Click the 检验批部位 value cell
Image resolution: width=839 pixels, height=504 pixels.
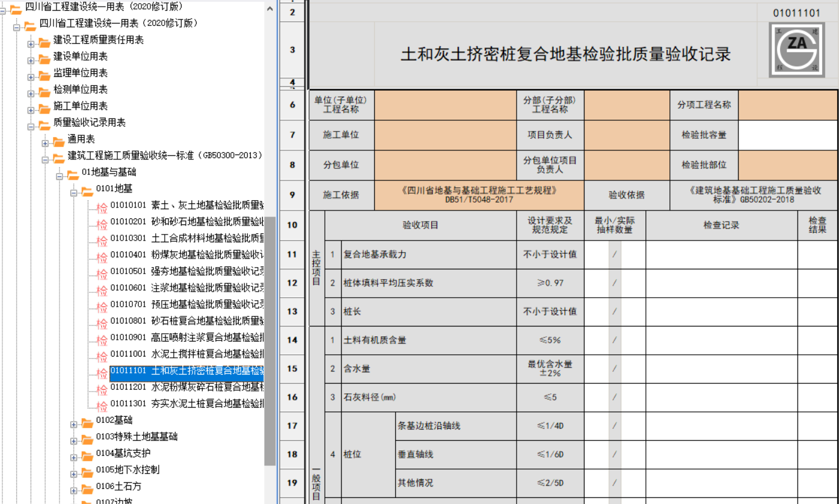tap(788, 165)
